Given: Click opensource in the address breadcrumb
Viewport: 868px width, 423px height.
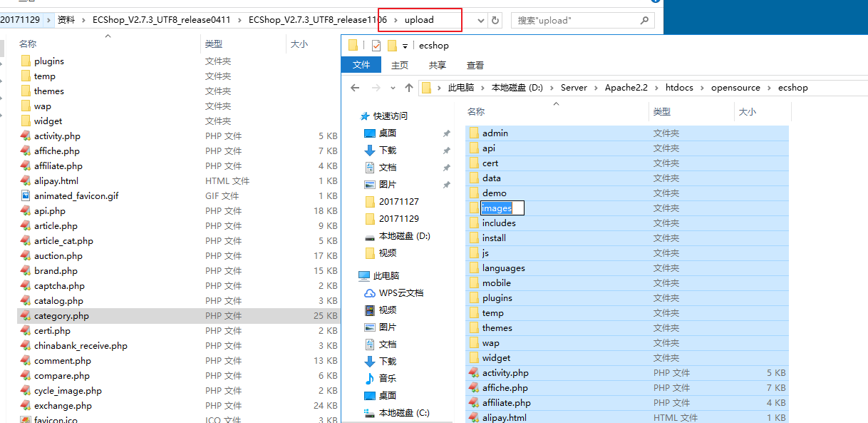Looking at the screenshot, I should coord(735,88).
